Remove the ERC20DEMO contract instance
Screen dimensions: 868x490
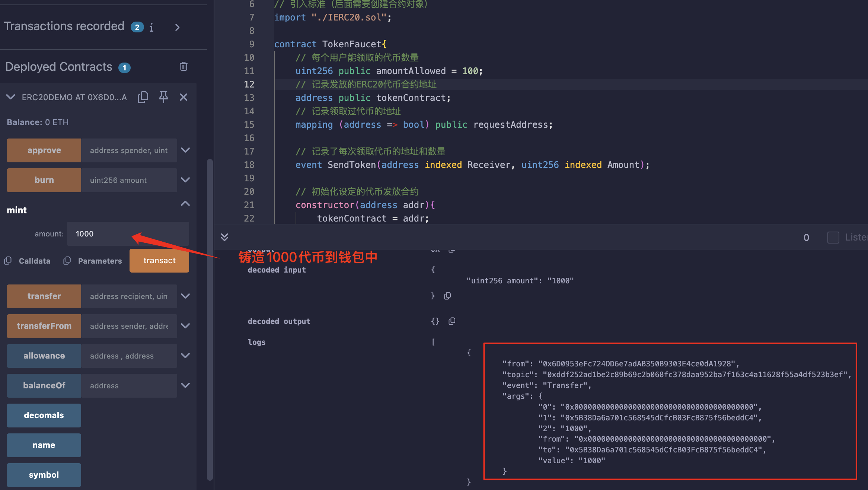[184, 97]
